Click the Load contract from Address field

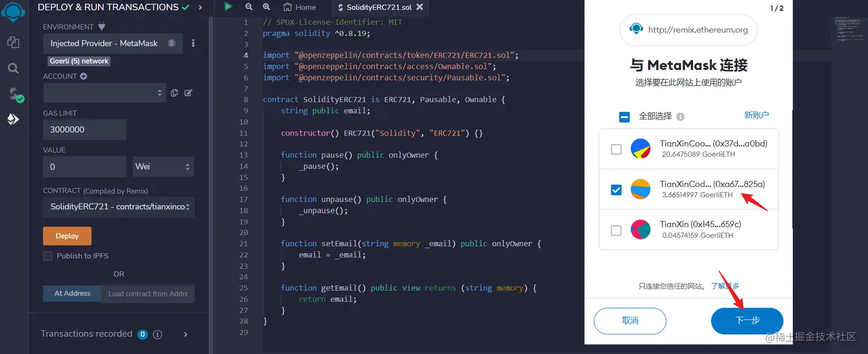click(x=148, y=293)
